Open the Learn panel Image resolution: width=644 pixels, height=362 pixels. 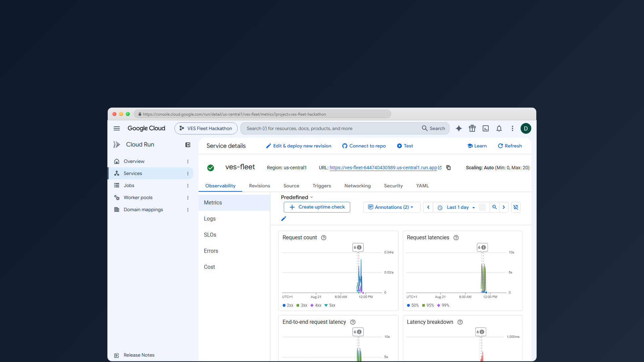[x=477, y=146]
